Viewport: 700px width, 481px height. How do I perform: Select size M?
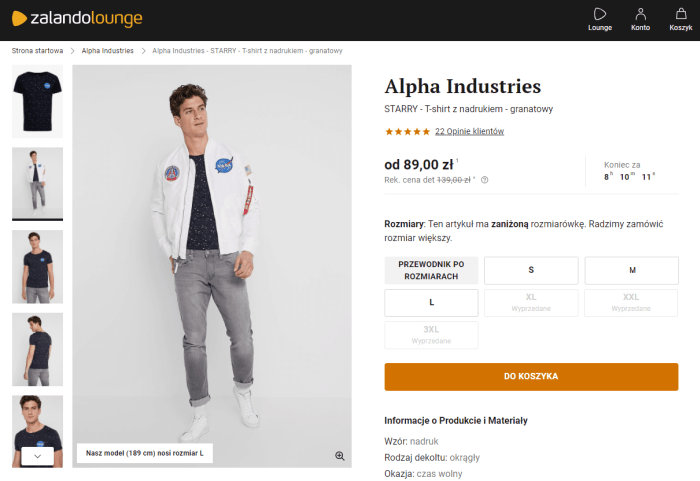pyautogui.click(x=631, y=270)
